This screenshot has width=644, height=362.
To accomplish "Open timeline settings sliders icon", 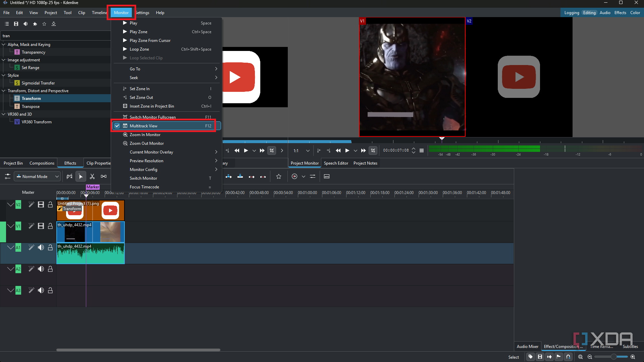I will point(7,176).
